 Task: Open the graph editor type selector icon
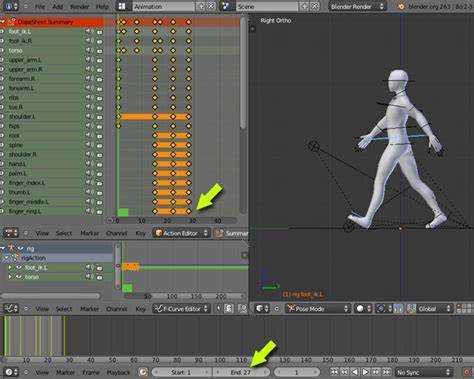pyautogui.click(x=11, y=309)
